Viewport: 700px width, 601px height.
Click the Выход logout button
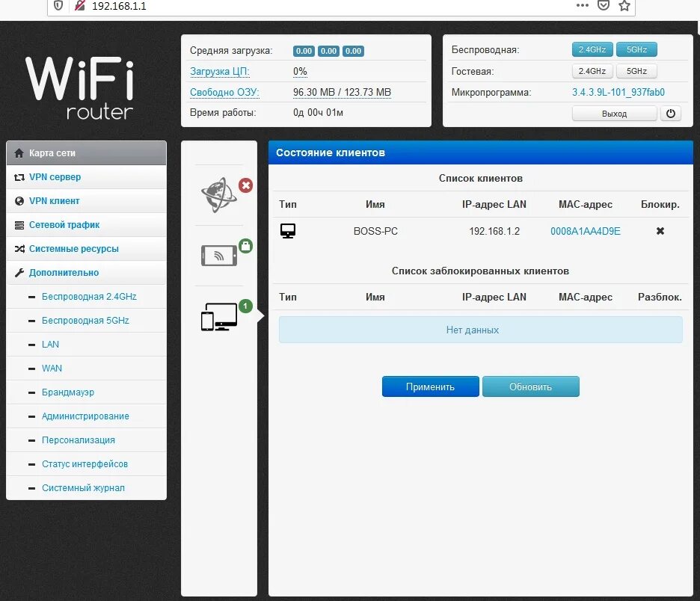(614, 114)
